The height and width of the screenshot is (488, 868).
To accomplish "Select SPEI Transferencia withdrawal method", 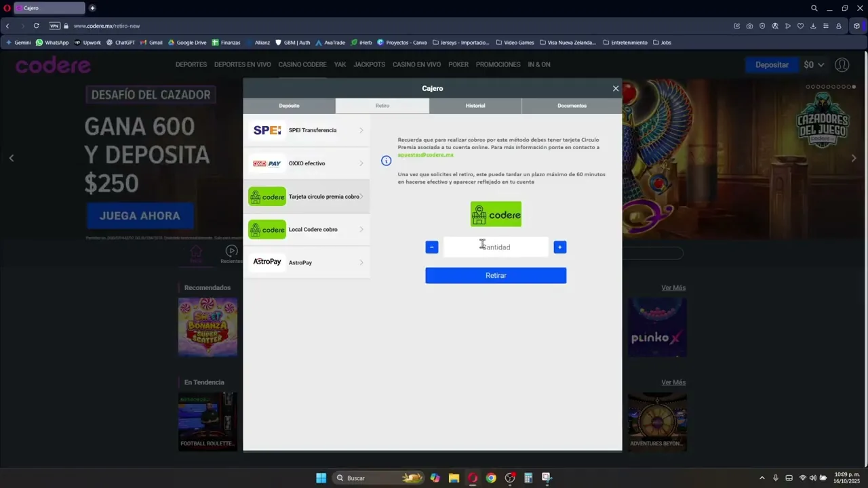I will [x=307, y=130].
